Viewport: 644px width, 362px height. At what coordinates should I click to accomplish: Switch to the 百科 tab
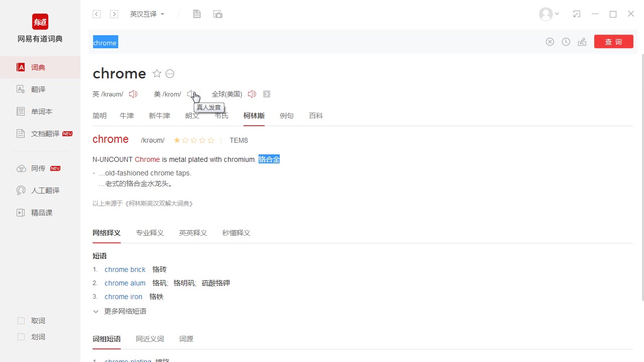316,116
